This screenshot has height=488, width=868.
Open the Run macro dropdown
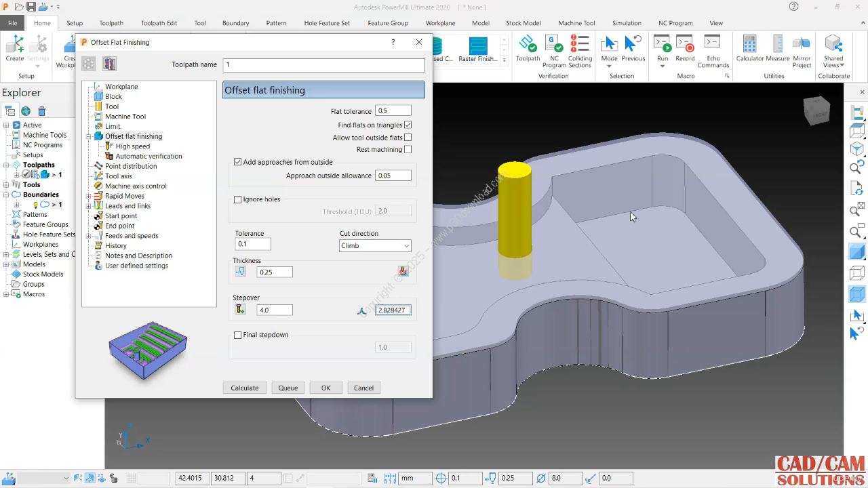(x=662, y=65)
